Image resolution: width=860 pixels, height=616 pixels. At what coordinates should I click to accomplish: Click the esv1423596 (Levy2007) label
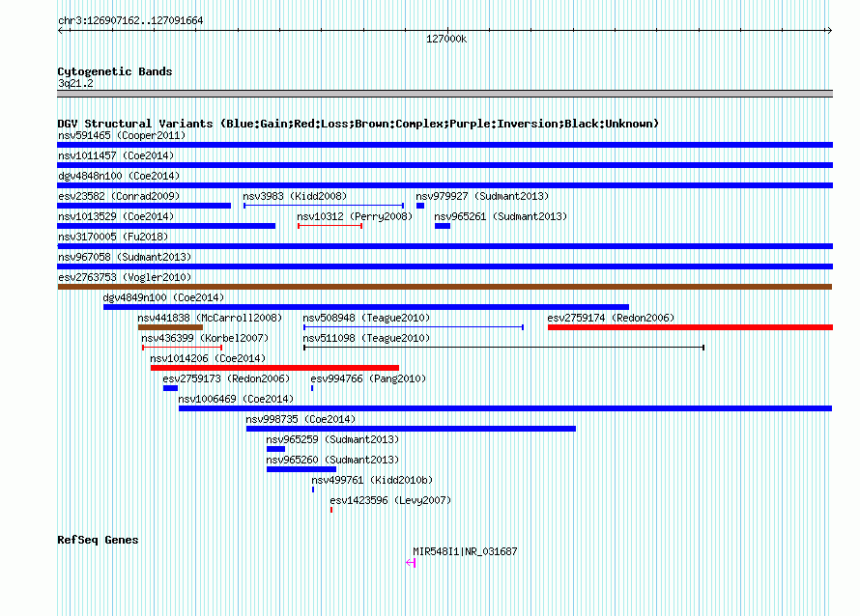(390, 500)
